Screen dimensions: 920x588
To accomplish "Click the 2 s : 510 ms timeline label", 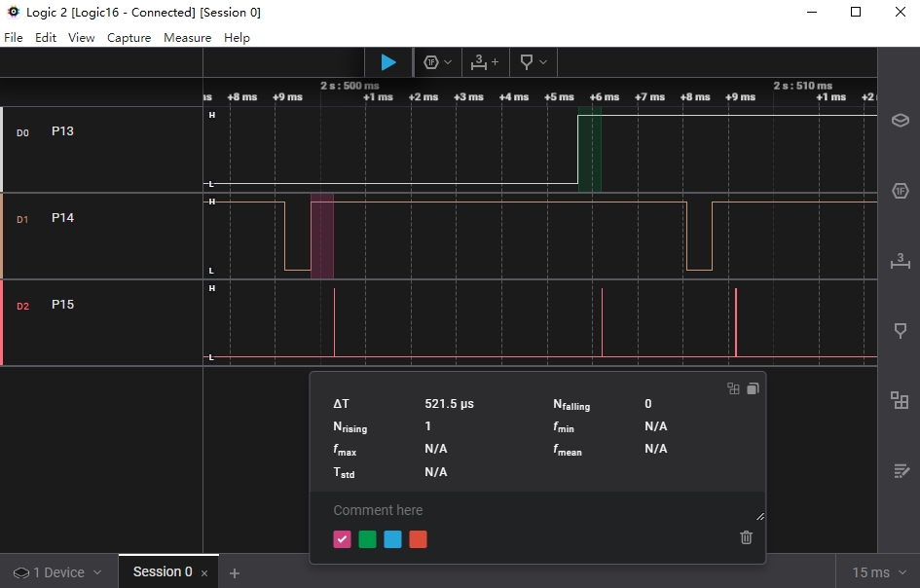I will tap(802, 86).
